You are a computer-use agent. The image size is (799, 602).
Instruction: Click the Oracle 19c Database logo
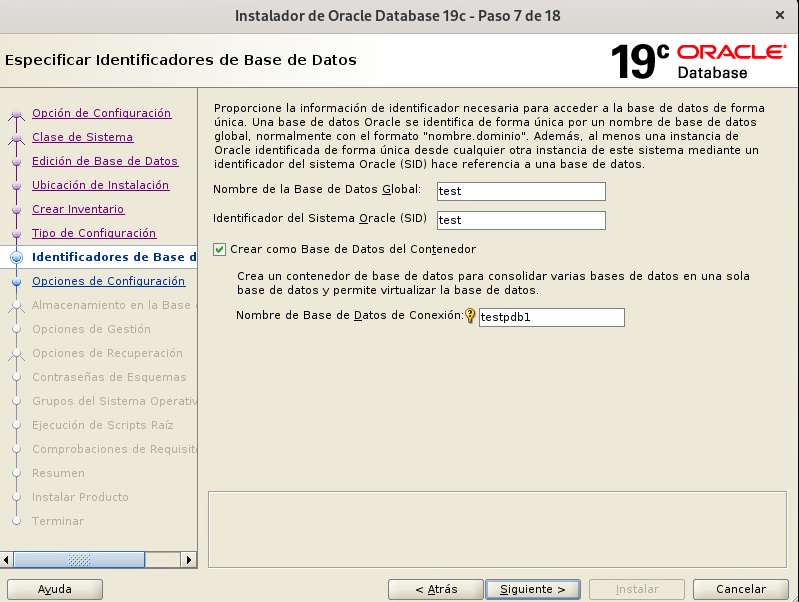point(698,62)
